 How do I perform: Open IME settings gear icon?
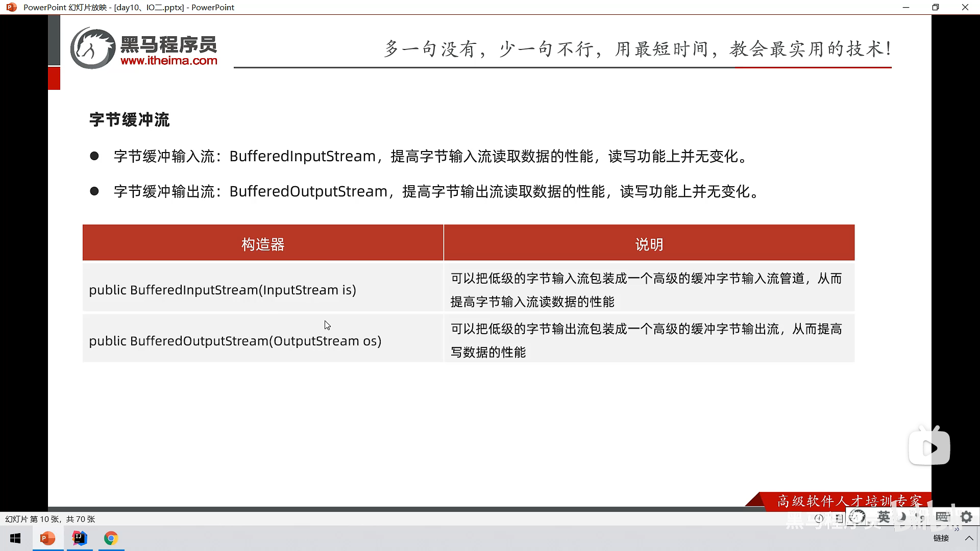pos(966,517)
